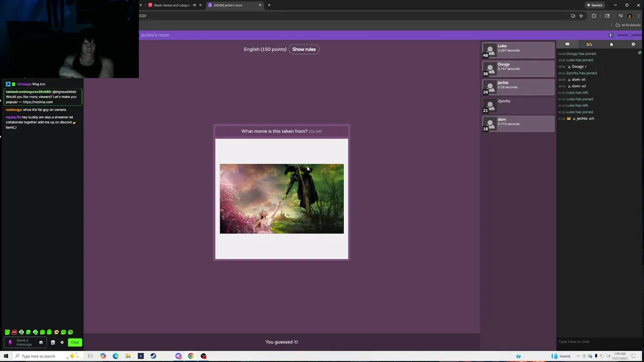Mute the game sound speaker icon
Image resolution: width=644 pixels, height=362 pixels.
(611, 35)
